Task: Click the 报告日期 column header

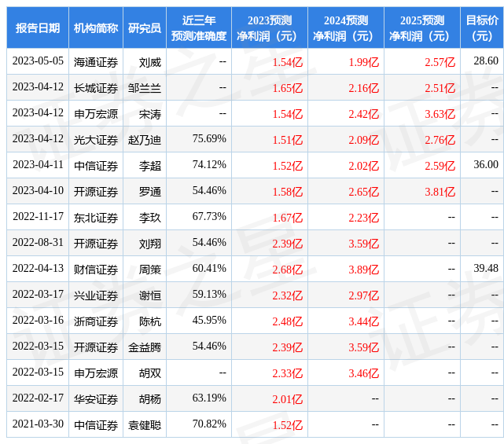Action: 38,28
